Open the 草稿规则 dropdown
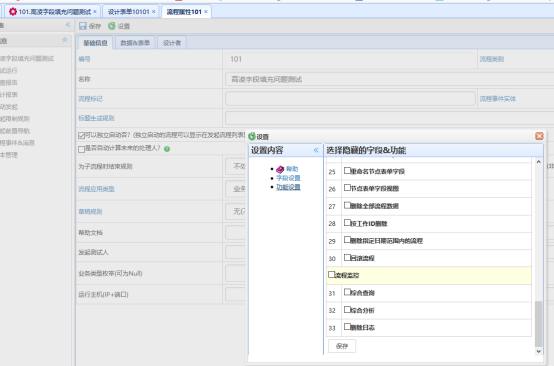This screenshot has width=554, height=366. 236,211
